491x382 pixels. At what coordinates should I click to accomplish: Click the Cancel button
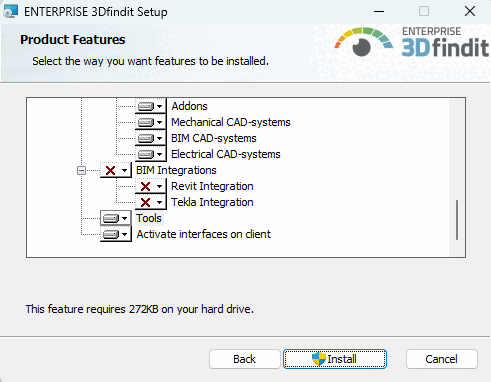pos(441,359)
